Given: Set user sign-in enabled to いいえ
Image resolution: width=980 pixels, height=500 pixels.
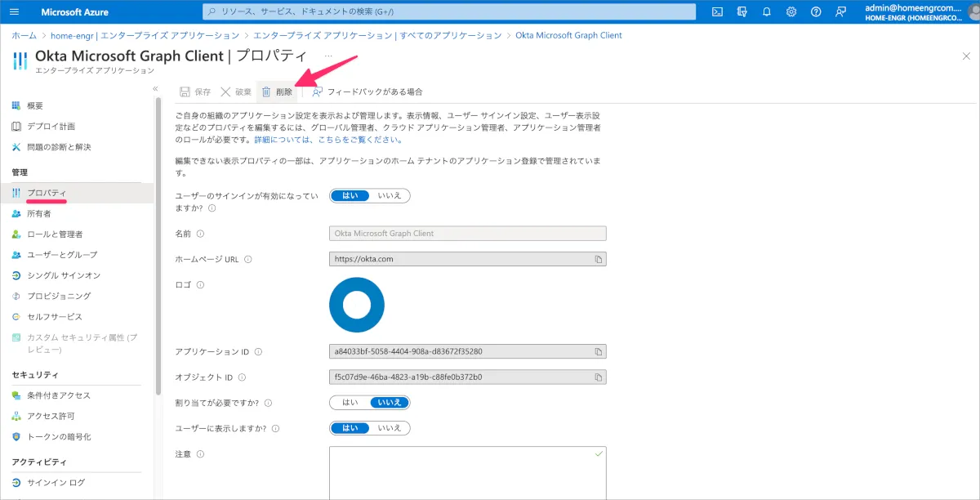Looking at the screenshot, I should pyautogui.click(x=390, y=196).
